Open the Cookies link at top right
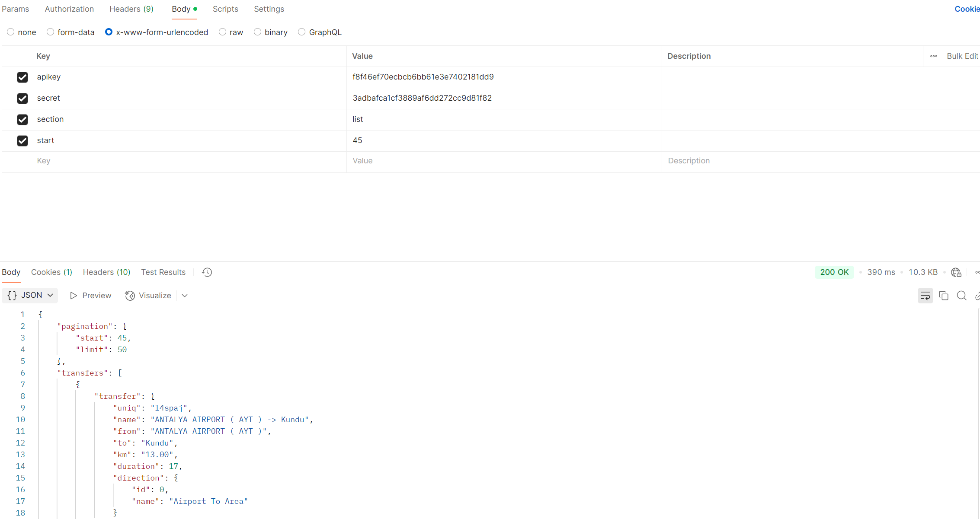 tap(967, 9)
